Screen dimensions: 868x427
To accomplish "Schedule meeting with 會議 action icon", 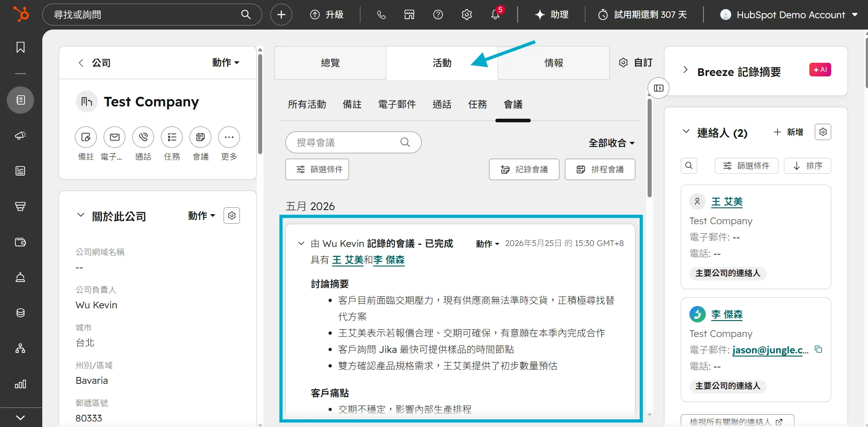I will 200,137.
